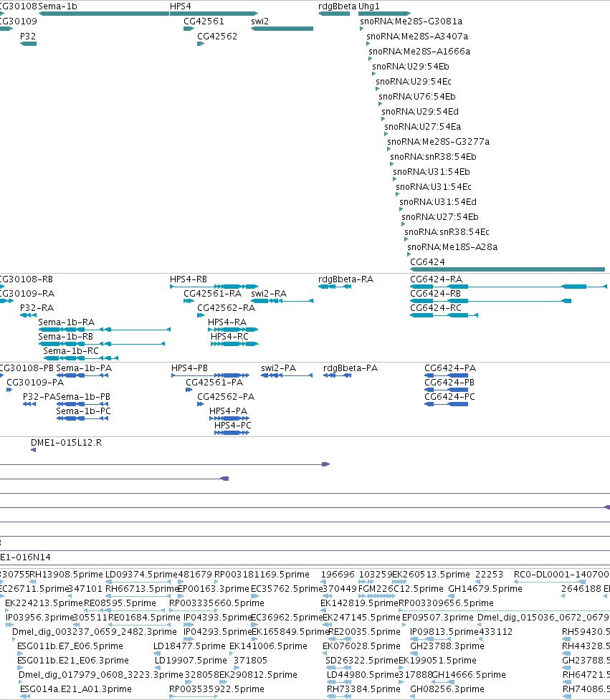Image resolution: width=610 pixels, height=700 pixels.
Task: Select snoRNA:Me28S-G3081a feature
Action: tap(362, 29)
